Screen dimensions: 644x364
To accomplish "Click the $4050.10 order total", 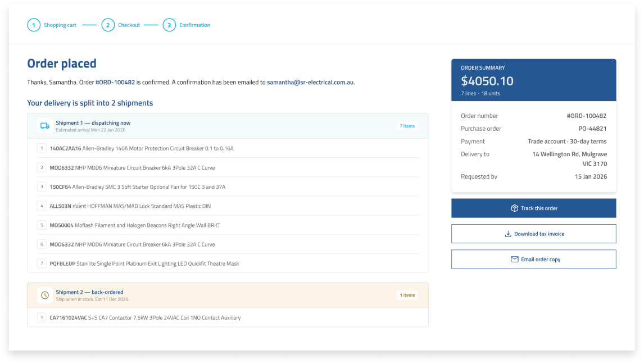I will pyautogui.click(x=487, y=81).
